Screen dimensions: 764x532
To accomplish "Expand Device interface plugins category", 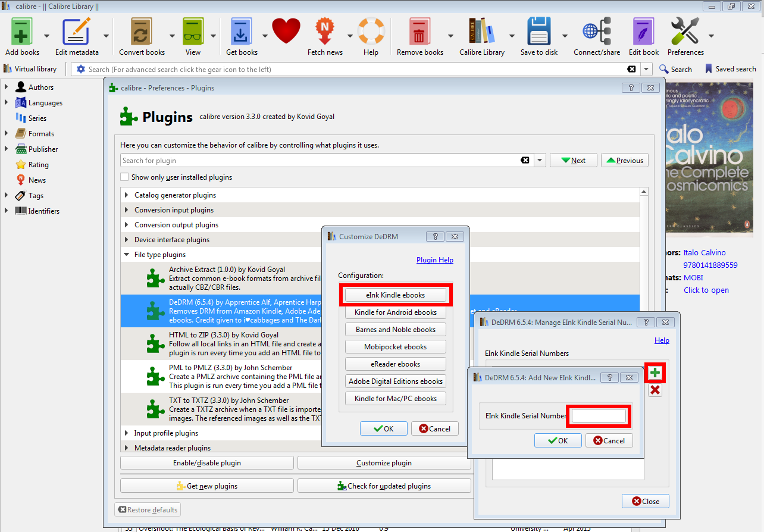I will [127, 240].
